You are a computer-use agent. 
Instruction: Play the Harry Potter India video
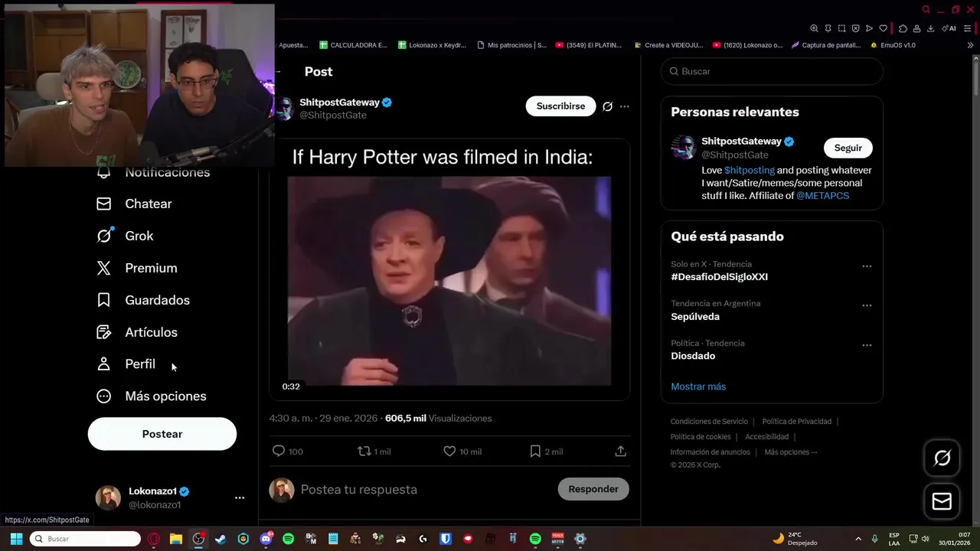449,281
